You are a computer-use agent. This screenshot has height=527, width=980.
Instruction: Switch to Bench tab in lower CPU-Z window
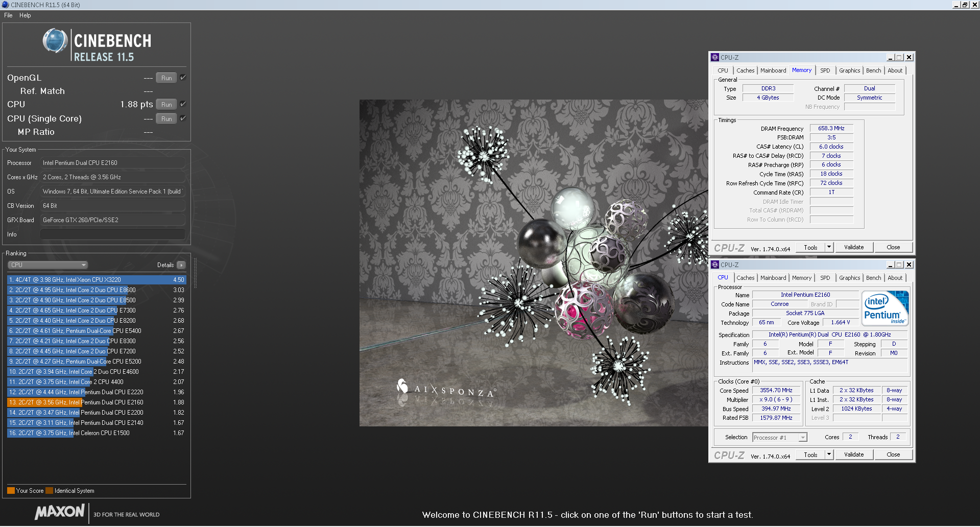874,278
